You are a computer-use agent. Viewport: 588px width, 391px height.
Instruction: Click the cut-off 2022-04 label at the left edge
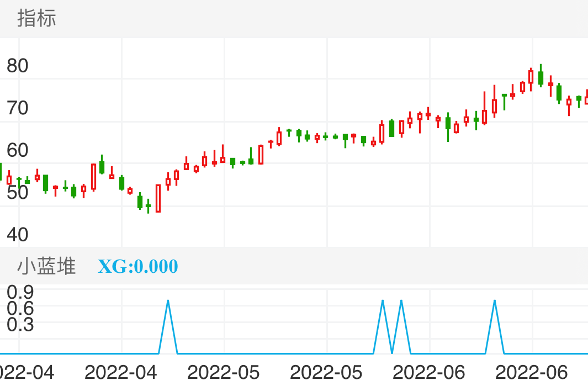coord(27,373)
